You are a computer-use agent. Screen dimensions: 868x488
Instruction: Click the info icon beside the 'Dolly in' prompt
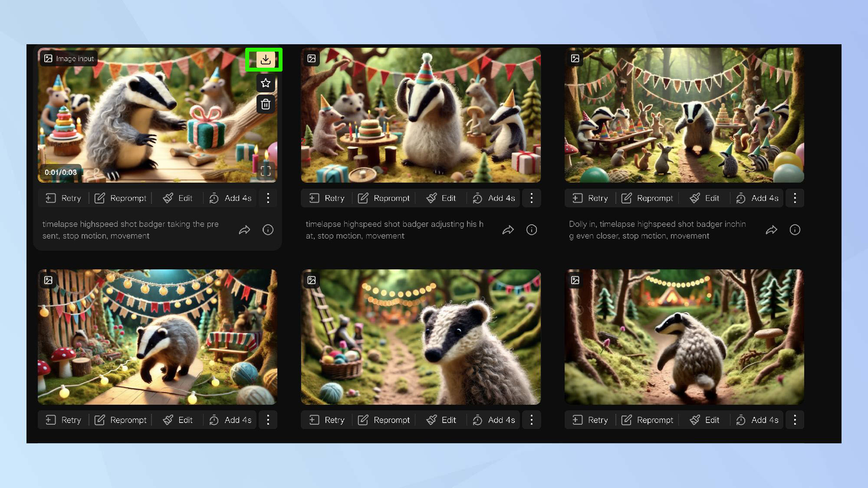(x=795, y=230)
